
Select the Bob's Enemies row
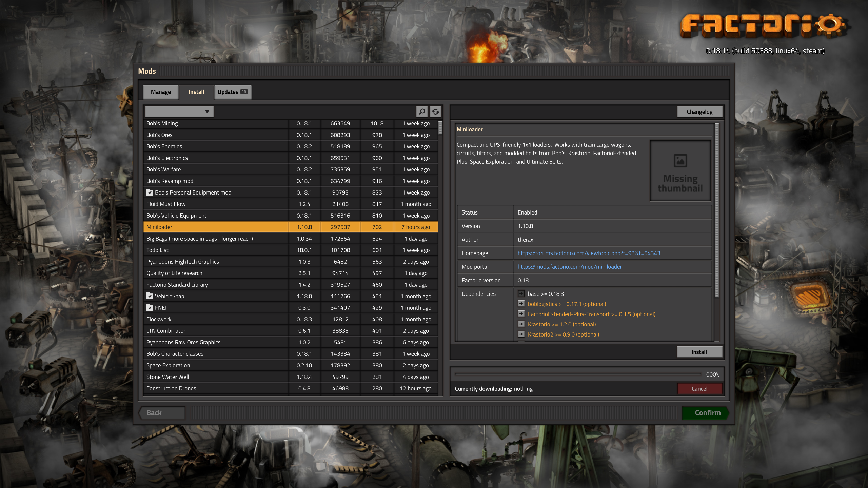tap(291, 146)
